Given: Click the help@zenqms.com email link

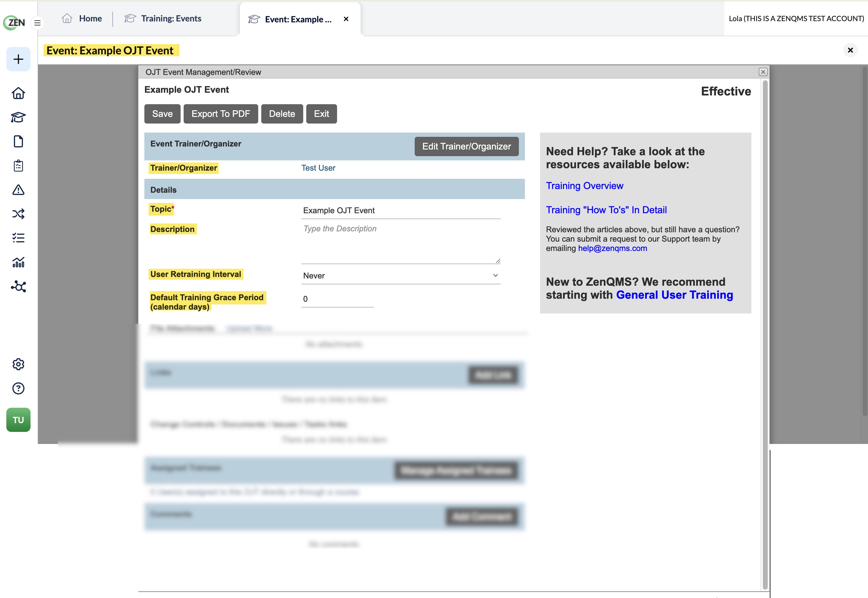Looking at the screenshot, I should pyautogui.click(x=612, y=249).
